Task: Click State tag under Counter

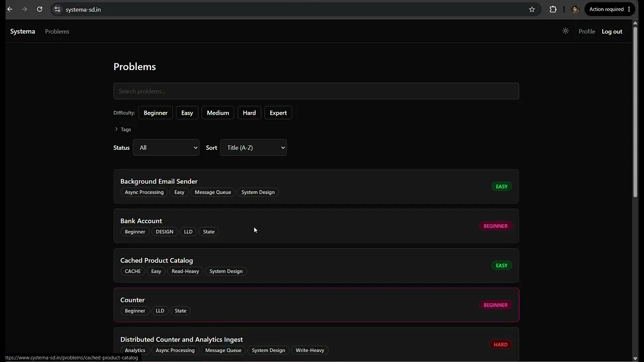Action: tap(181, 311)
